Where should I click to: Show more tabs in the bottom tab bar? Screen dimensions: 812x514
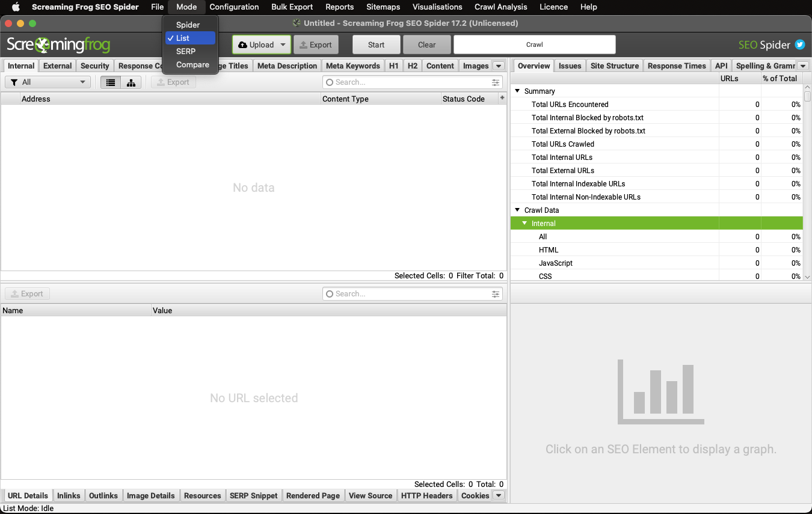[498, 496]
